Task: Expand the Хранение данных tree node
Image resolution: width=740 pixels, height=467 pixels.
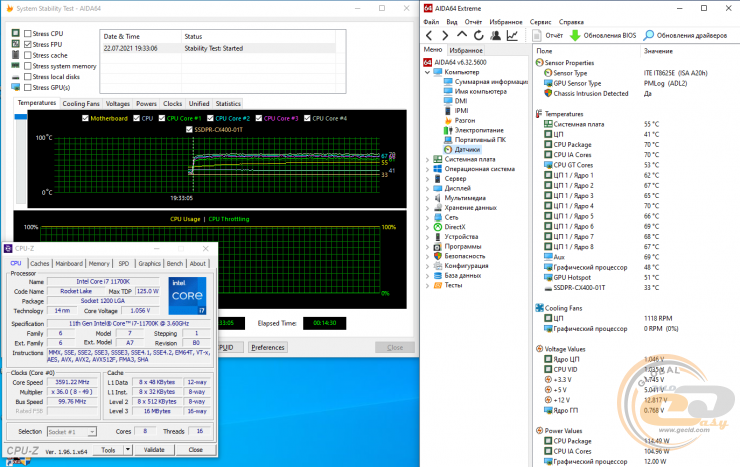Action: (428, 208)
